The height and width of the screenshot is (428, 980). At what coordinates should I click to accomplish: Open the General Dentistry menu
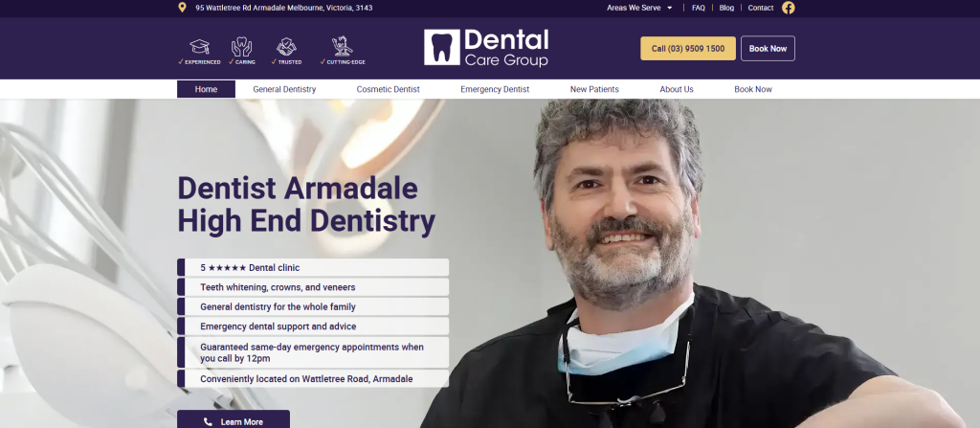pyautogui.click(x=284, y=89)
